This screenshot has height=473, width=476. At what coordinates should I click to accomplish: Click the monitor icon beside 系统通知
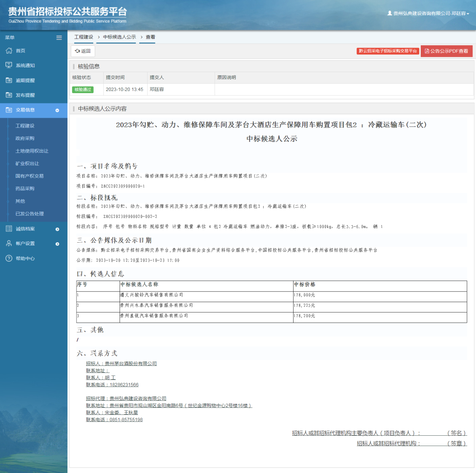pos(9,65)
